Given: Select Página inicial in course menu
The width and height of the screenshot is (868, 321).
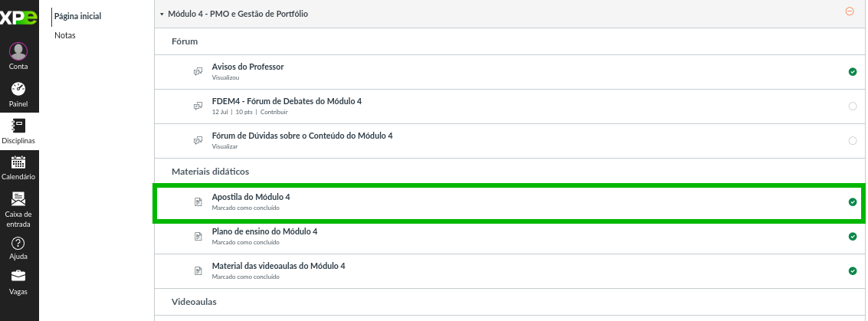Looking at the screenshot, I should pyautogui.click(x=77, y=17).
